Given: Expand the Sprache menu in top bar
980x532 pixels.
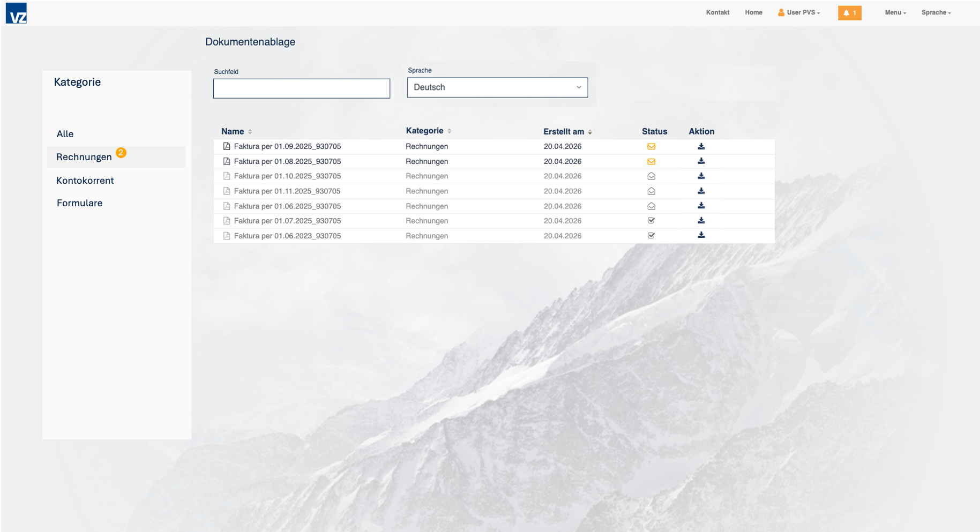Looking at the screenshot, I should [x=936, y=12].
